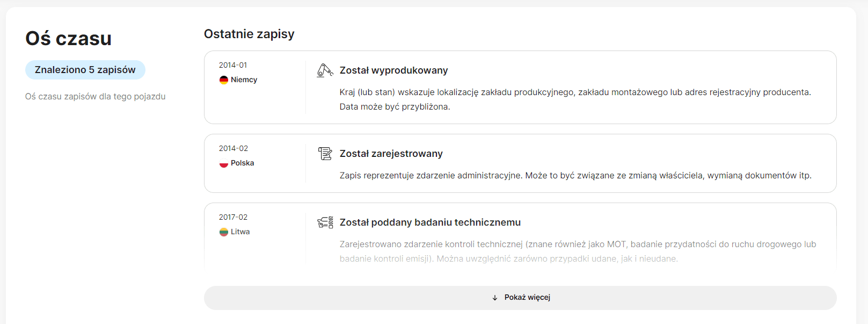This screenshot has width=868, height=324.
Task: Select the Znaleziono 5 zapisów badge
Action: 85,70
